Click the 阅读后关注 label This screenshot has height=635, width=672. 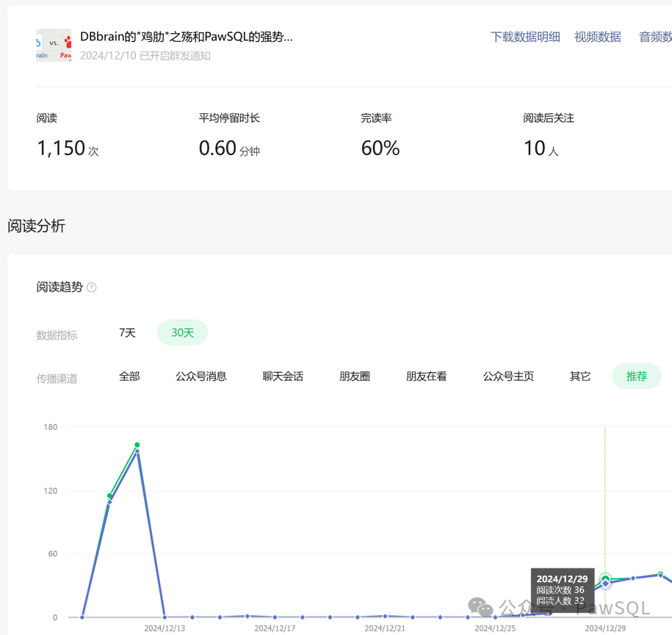(549, 118)
